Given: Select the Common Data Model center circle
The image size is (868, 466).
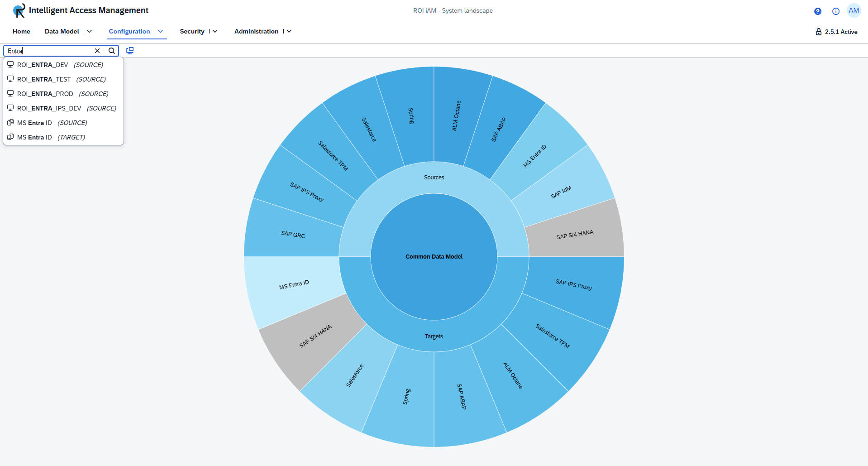Looking at the screenshot, I should [434, 256].
